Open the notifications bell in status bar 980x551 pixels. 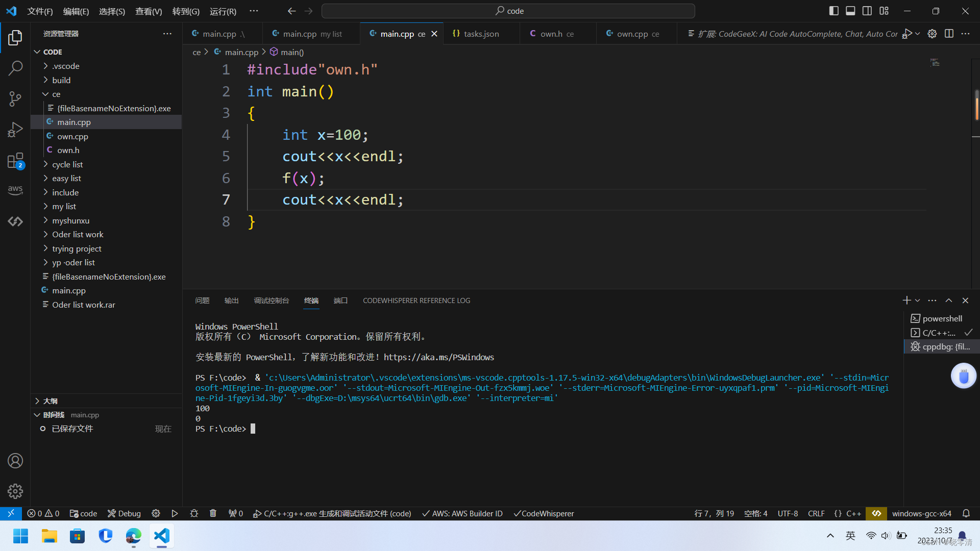(x=966, y=514)
